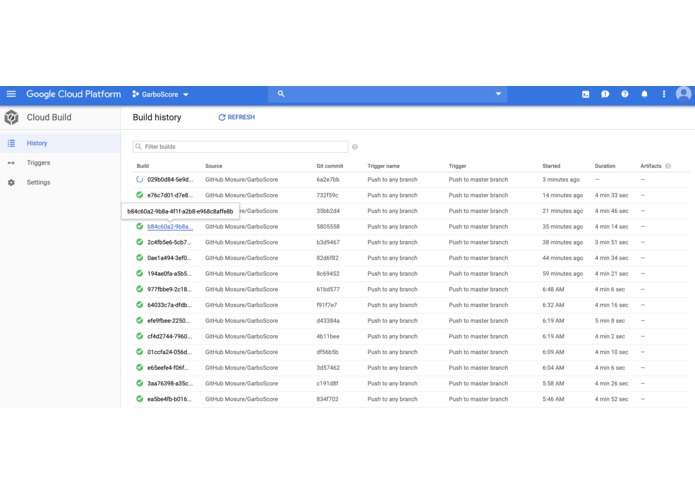Click the REFRESH button
This screenshot has width=695, height=494.
click(x=237, y=117)
